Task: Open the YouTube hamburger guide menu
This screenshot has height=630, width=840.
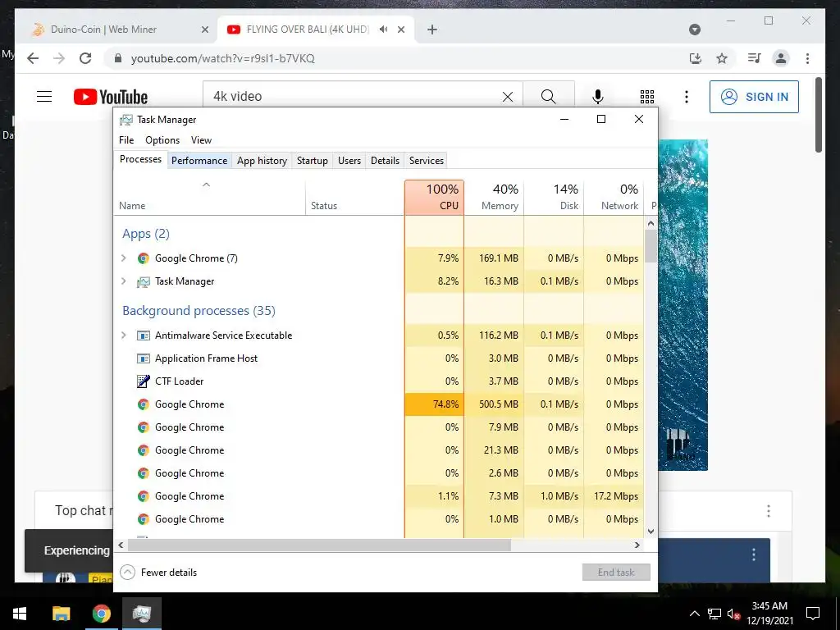Action: coord(44,97)
